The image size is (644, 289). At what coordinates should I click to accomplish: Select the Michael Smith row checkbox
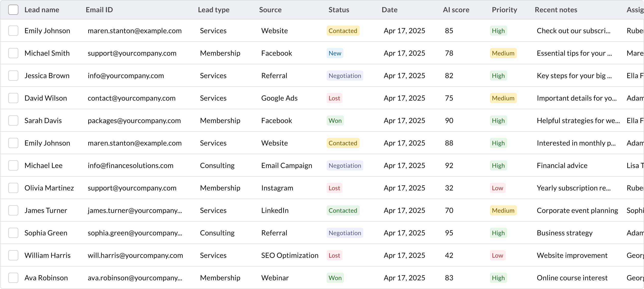click(x=13, y=53)
